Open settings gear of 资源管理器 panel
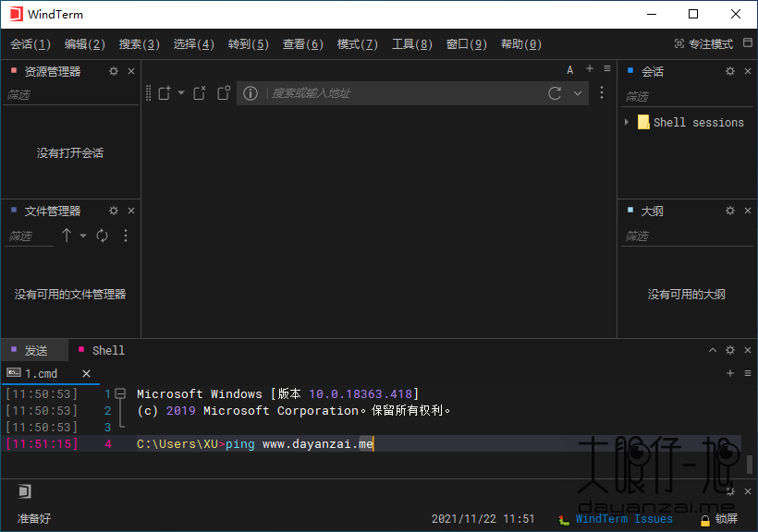The image size is (758, 532). point(114,71)
